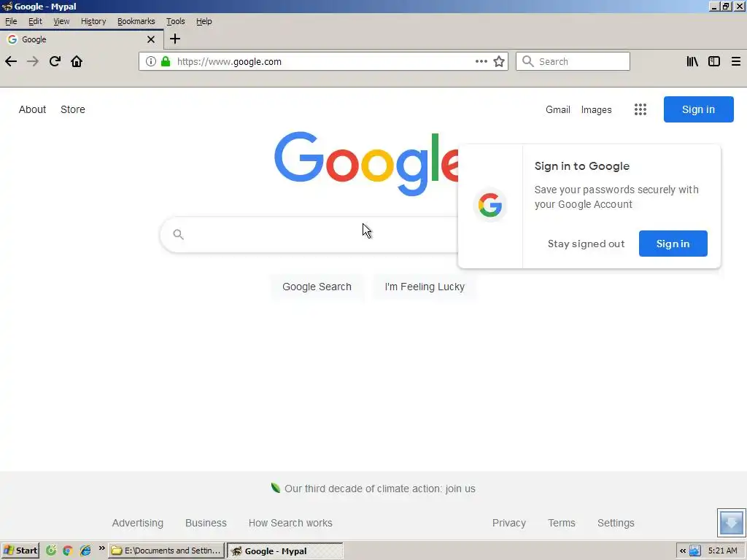Image resolution: width=747 pixels, height=560 pixels.
Task: Open the Help menu
Action: (x=204, y=21)
